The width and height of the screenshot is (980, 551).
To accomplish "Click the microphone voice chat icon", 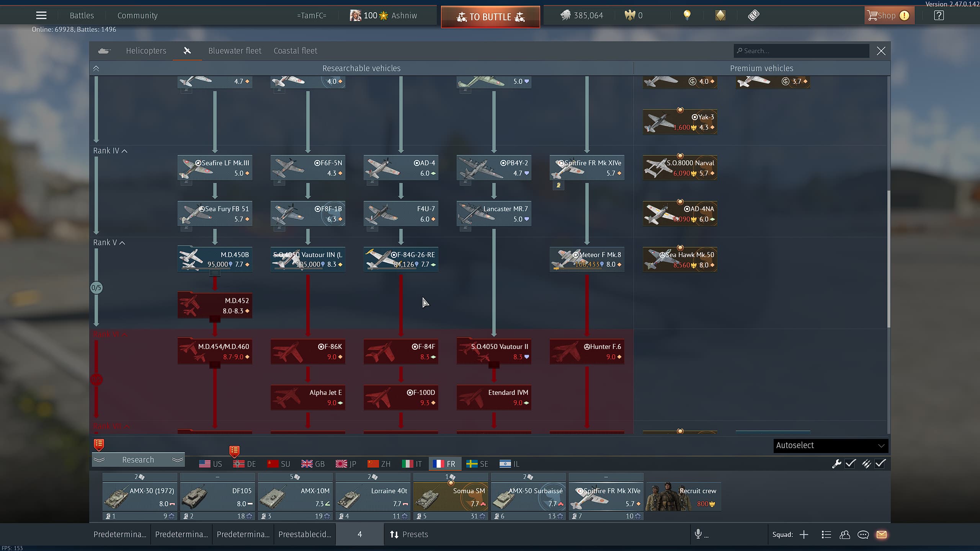I will coord(698,534).
